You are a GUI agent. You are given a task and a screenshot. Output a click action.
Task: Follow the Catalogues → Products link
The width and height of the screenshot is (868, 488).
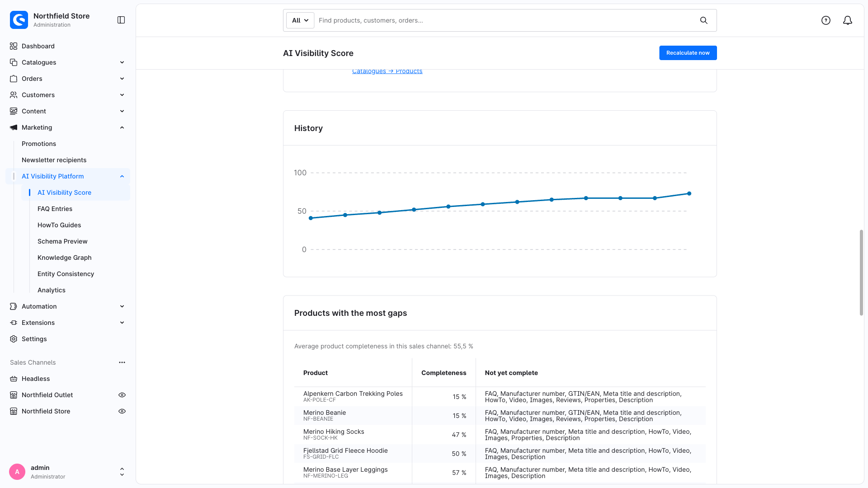(387, 71)
